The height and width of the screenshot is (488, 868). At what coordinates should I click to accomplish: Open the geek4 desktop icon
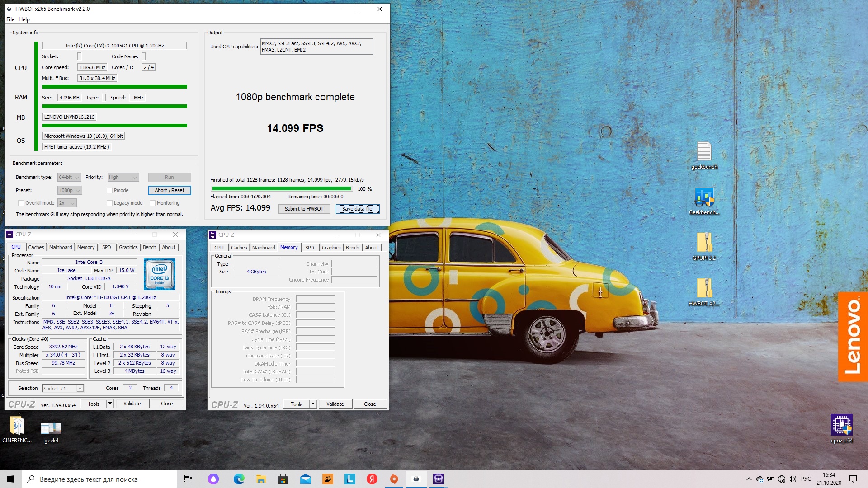pos(51,432)
